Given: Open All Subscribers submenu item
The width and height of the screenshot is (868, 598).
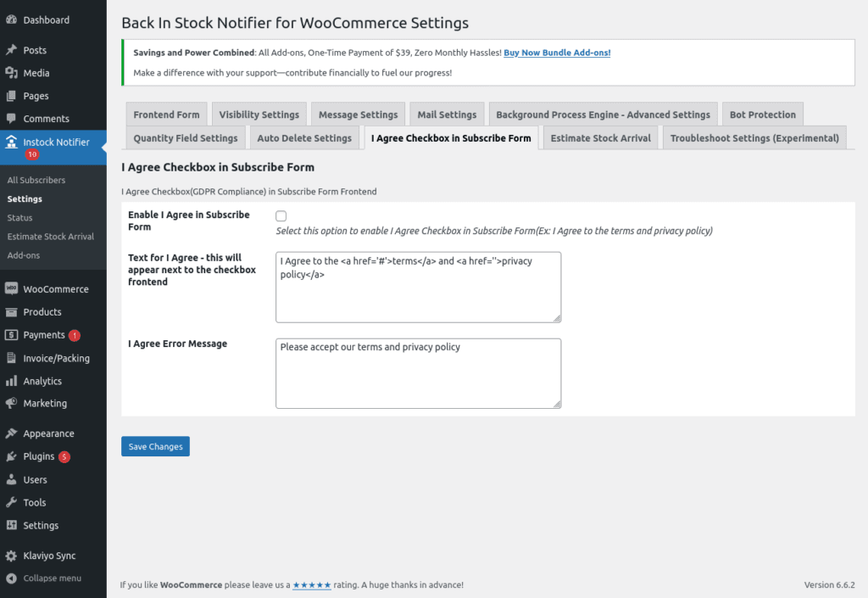Looking at the screenshot, I should tap(36, 180).
